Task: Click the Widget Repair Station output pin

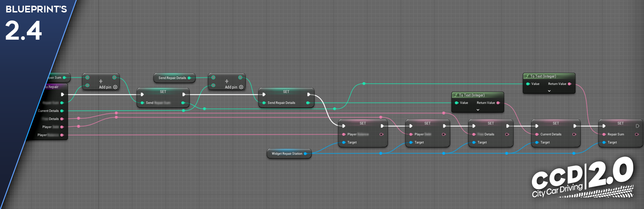Action: (x=305, y=154)
